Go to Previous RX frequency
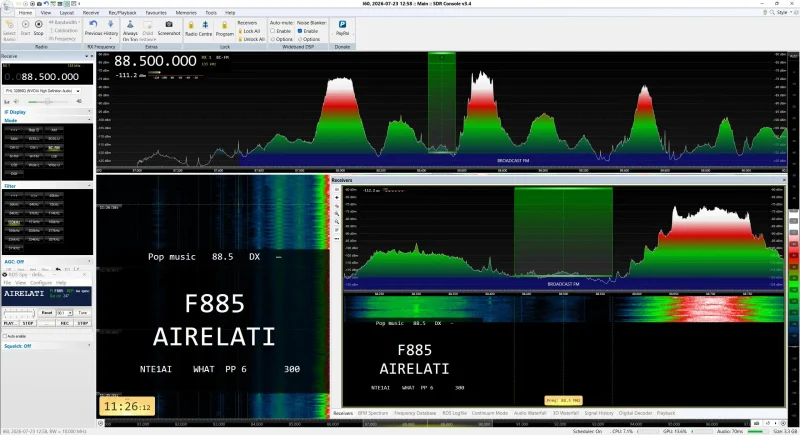 pos(93,24)
